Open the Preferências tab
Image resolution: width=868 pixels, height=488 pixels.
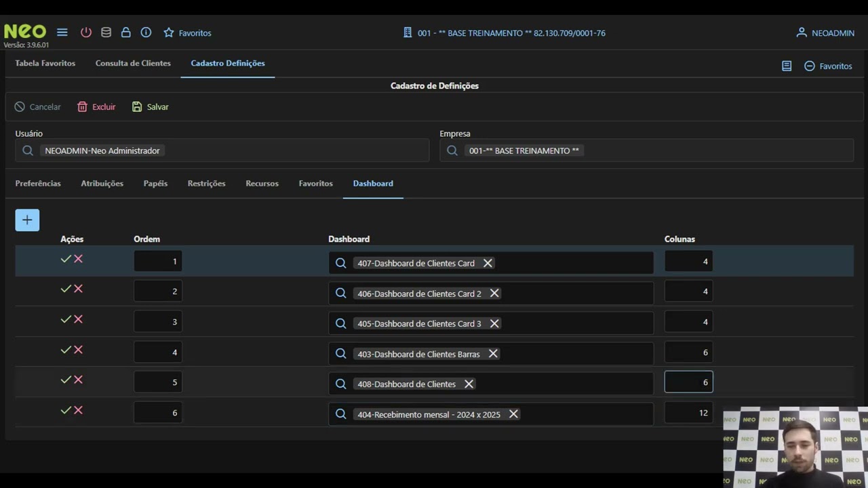click(x=38, y=183)
